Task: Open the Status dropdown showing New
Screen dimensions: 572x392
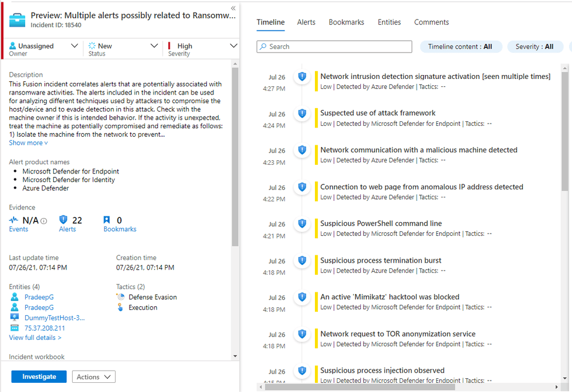Action: pos(123,49)
